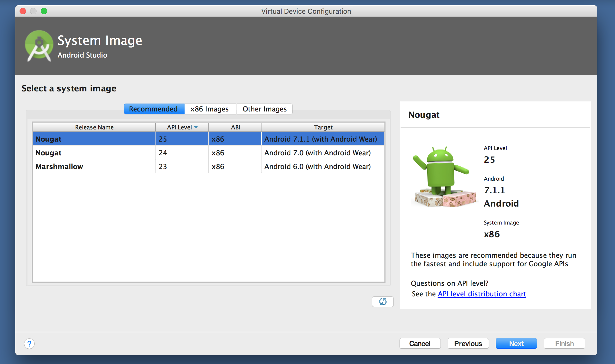Click the Android Studio logo icon

pyautogui.click(x=39, y=46)
